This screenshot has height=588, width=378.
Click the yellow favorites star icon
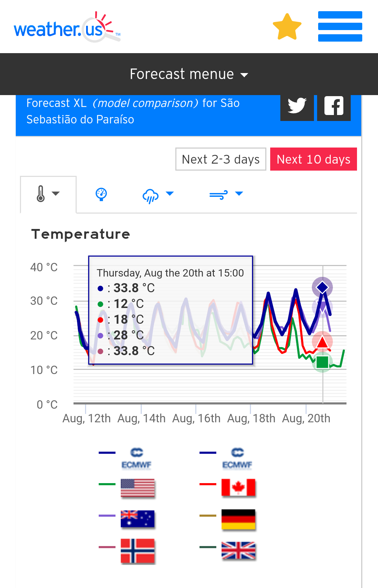[x=287, y=27]
